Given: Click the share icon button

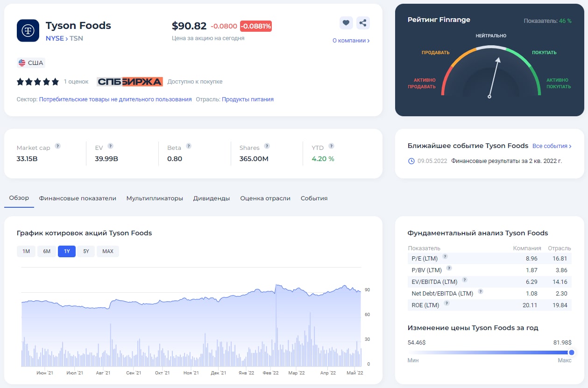Looking at the screenshot, I should (363, 23).
